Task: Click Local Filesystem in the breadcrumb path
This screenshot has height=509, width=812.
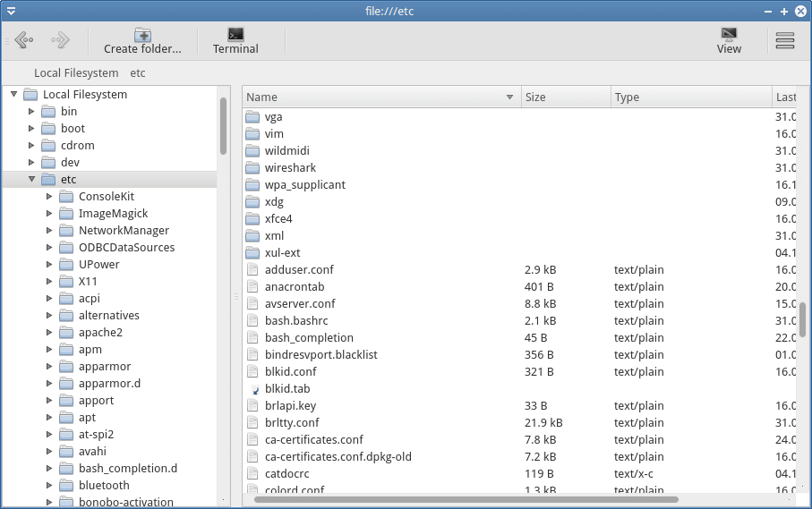Action: click(76, 73)
